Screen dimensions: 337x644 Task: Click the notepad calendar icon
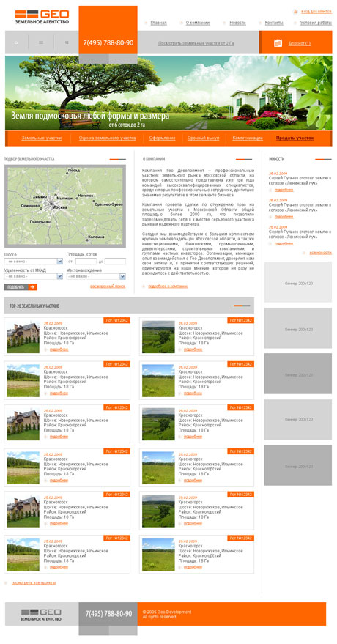point(278,42)
